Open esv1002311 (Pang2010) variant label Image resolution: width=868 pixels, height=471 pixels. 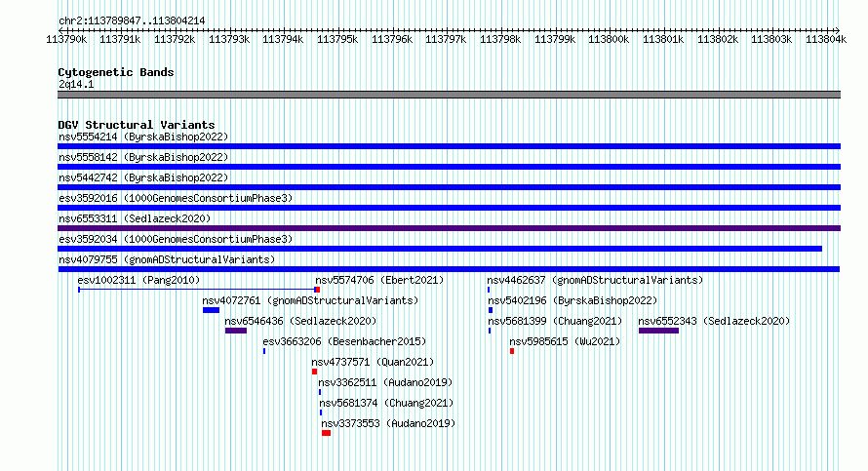(138, 280)
